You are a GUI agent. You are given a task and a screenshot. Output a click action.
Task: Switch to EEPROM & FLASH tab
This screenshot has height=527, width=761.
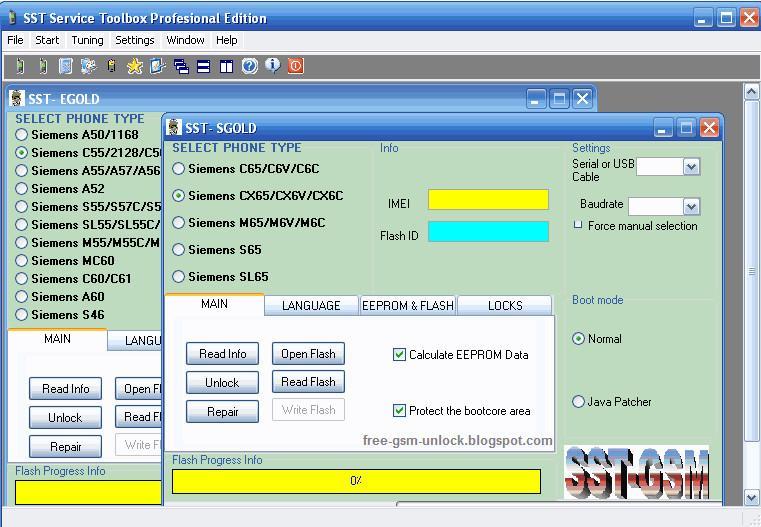coord(408,306)
